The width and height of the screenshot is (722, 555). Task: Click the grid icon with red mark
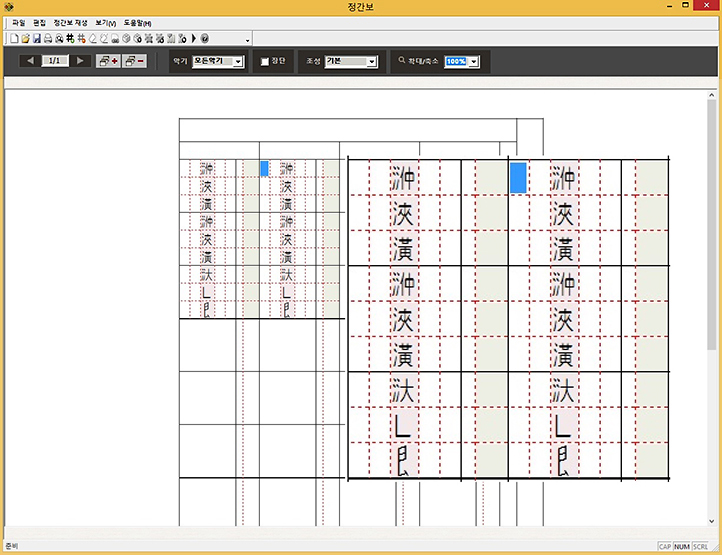pos(82,39)
